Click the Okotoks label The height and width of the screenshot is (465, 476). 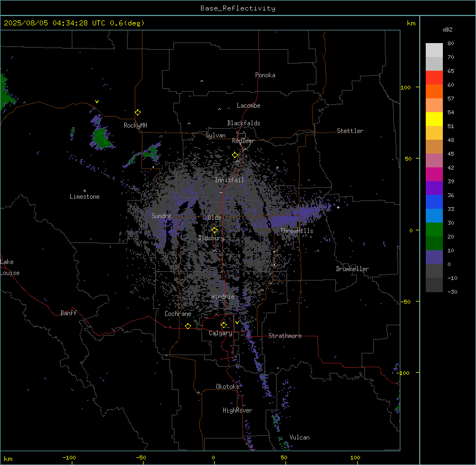click(228, 387)
